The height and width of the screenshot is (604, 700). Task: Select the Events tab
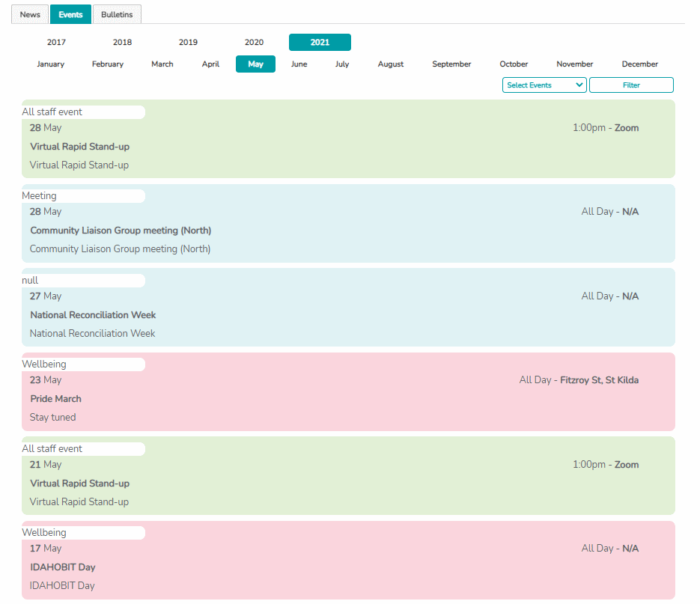pos(70,14)
